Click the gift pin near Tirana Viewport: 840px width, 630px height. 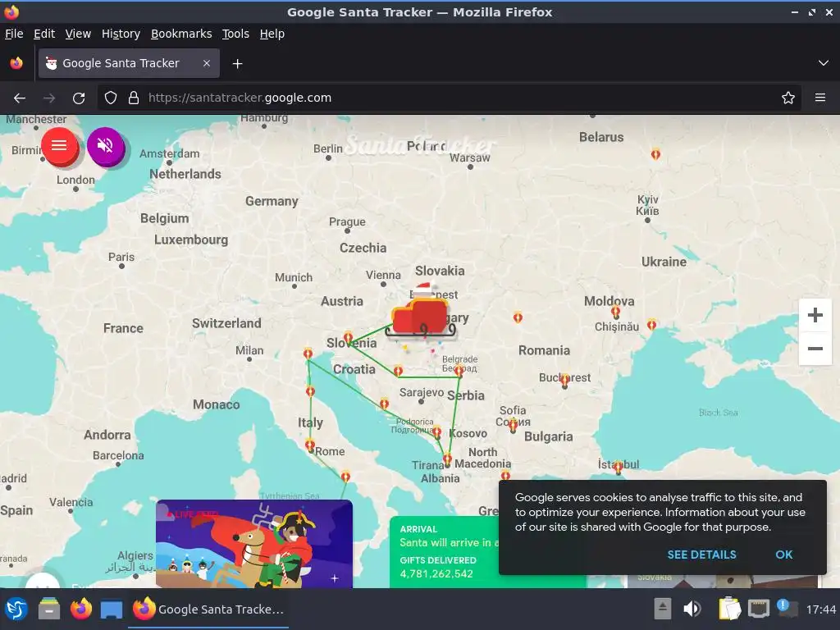(x=447, y=459)
